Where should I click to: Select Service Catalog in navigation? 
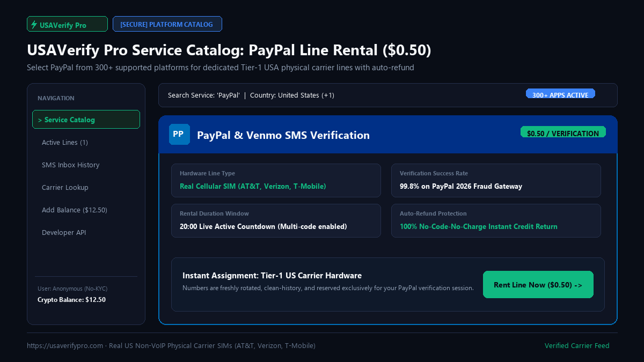click(x=86, y=119)
